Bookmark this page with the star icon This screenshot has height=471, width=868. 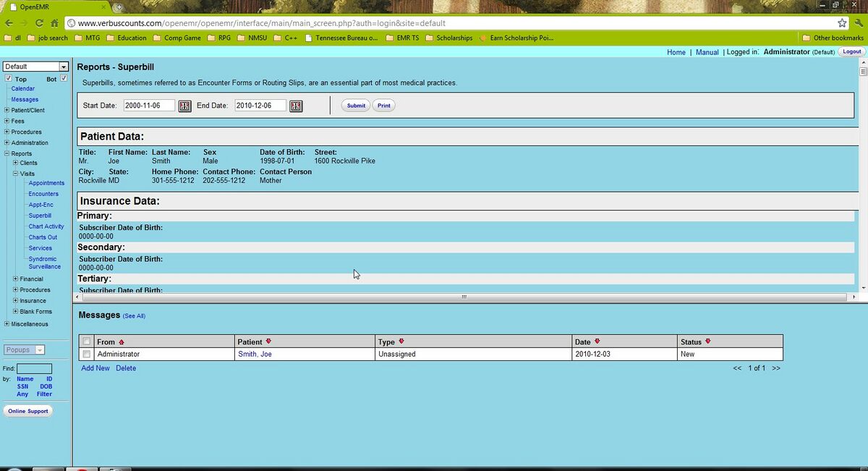coord(842,23)
